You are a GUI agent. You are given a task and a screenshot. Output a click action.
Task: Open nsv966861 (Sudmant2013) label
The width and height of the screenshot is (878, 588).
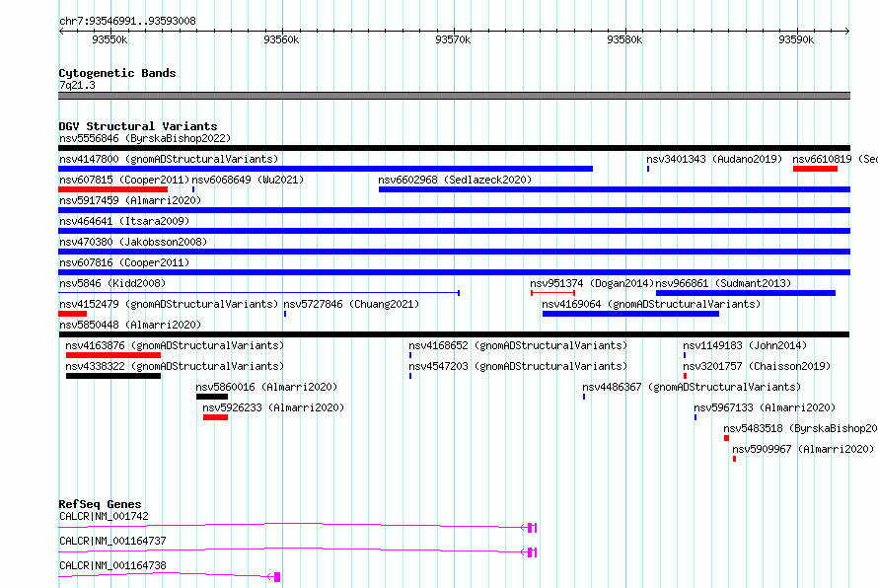[x=723, y=283]
